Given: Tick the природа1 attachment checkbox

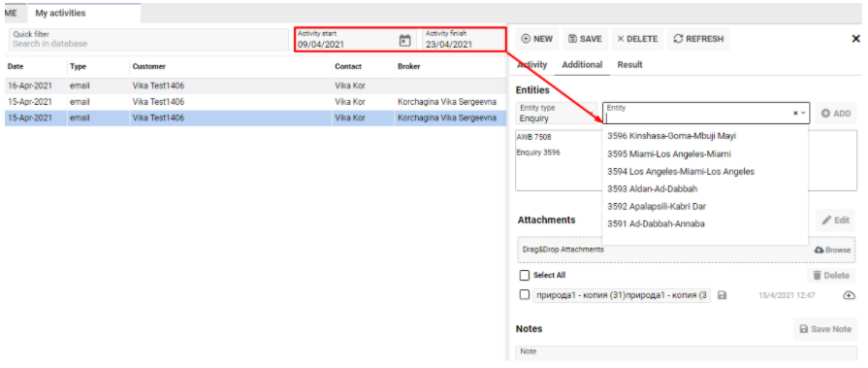Looking at the screenshot, I should (x=525, y=295).
